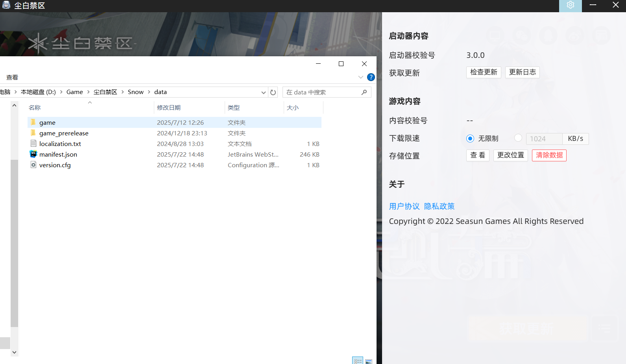Minimize the launcher window

click(x=593, y=5)
